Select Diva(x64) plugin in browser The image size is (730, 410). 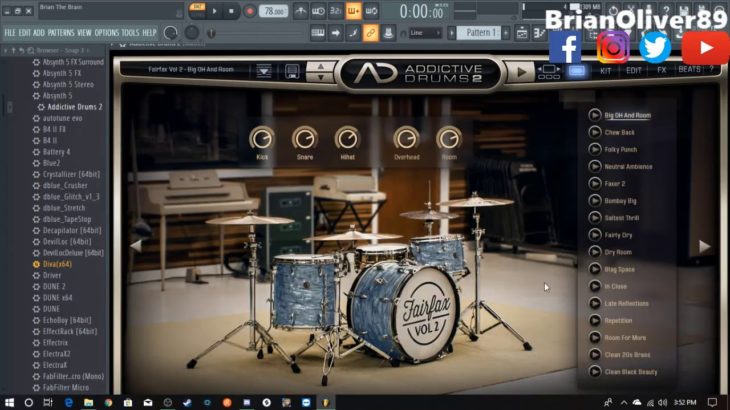coord(57,264)
